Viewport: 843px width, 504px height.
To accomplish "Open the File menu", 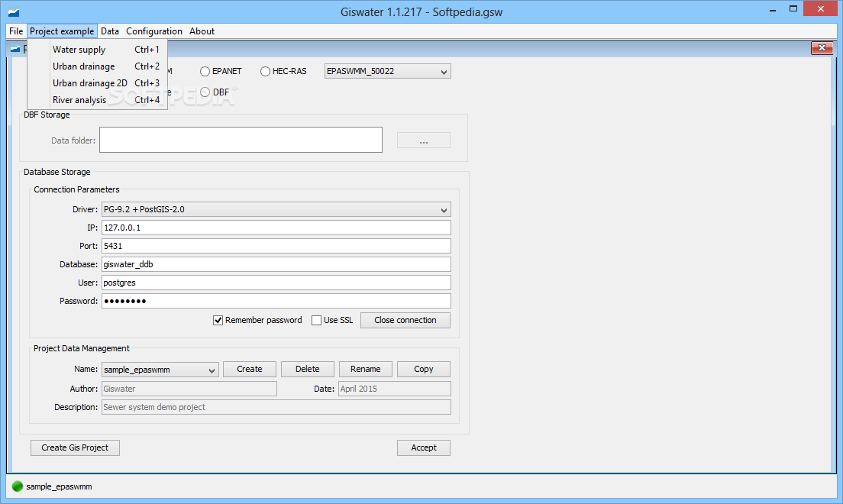I will [16, 31].
